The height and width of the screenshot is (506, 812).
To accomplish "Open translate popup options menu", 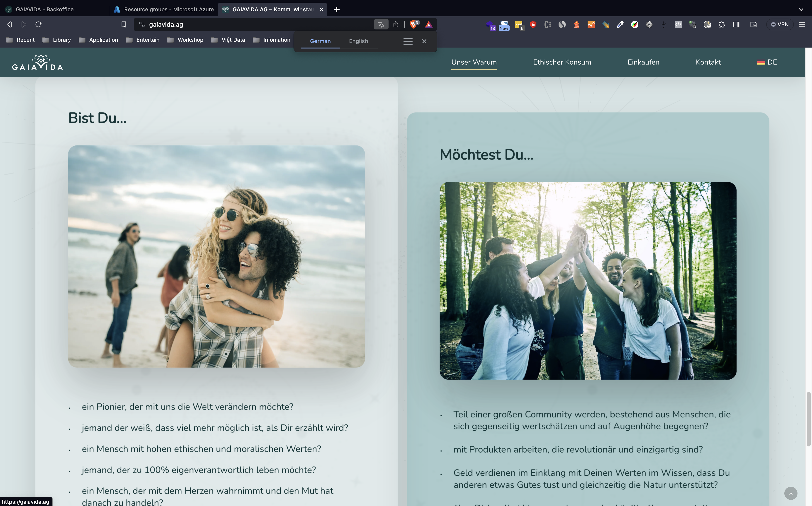I will point(408,41).
